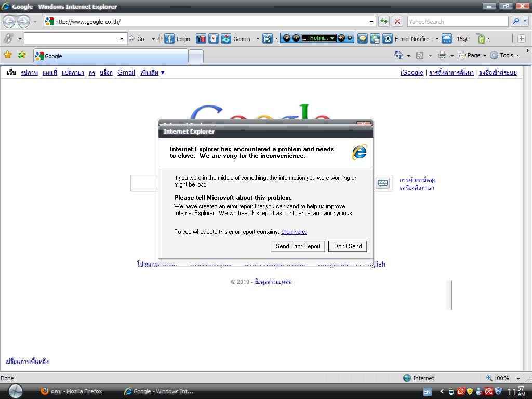This screenshot has height=399, width=532.
Task: Open the radio station Hotmi... dropdown
Action: [332, 38]
